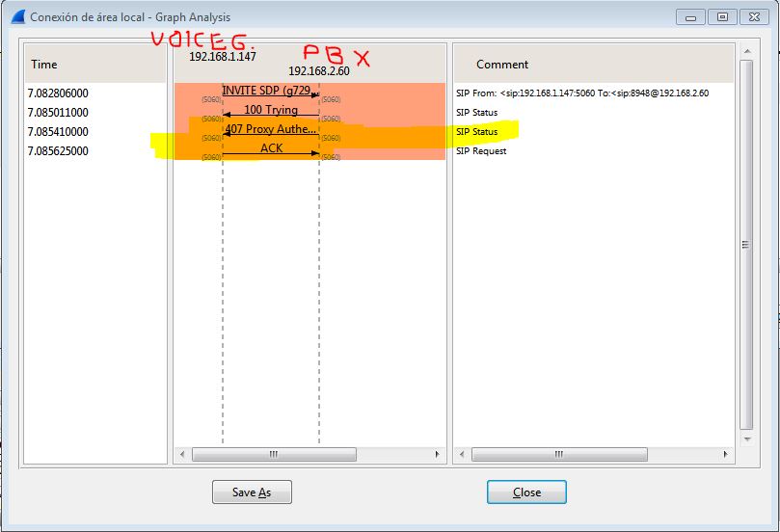Click the vertical scrollbar up arrow

[x=746, y=51]
